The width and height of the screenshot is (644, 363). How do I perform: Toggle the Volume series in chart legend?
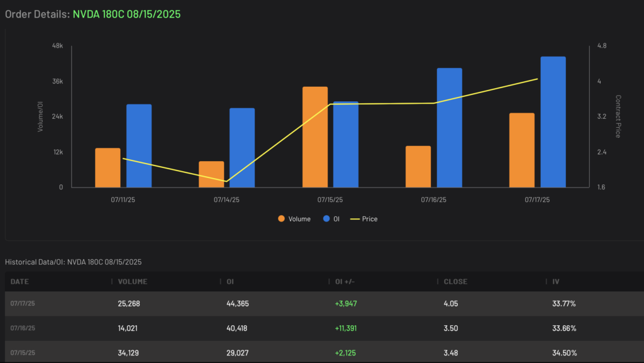tap(294, 219)
